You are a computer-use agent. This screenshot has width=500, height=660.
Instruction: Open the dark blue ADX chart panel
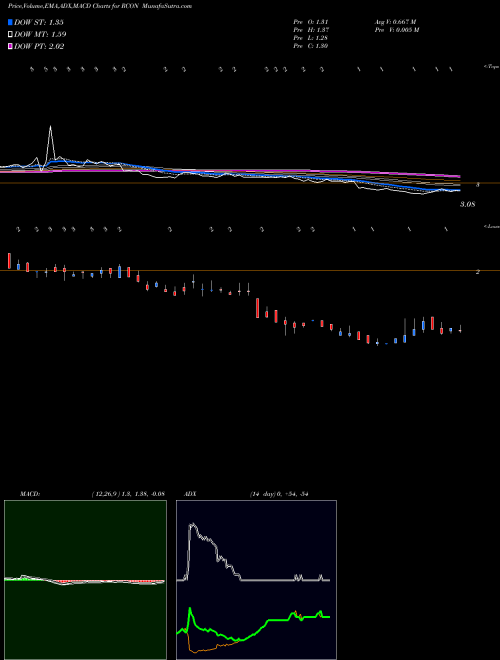256,580
